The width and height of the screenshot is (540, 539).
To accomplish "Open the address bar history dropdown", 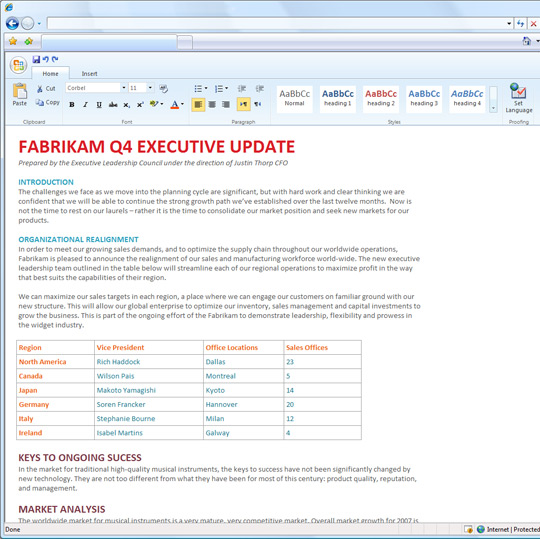I will (509, 23).
